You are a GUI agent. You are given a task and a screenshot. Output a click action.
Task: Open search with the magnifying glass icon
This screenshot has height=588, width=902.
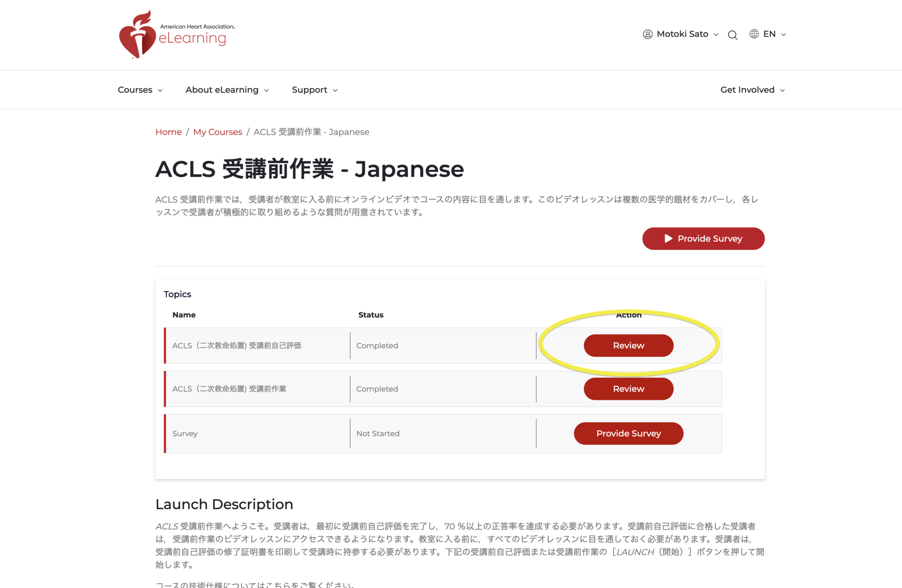[x=732, y=35]
